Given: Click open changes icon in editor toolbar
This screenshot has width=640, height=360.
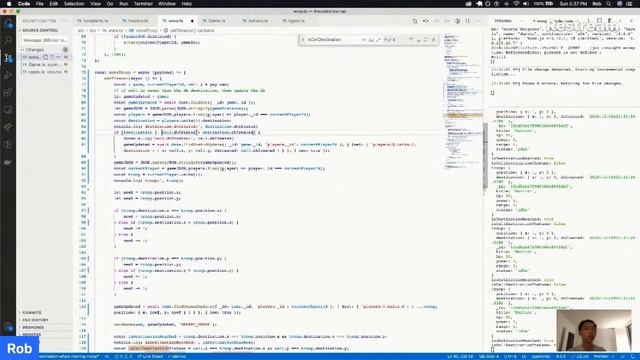Looking at the screenshot, I should pos(415,20).
